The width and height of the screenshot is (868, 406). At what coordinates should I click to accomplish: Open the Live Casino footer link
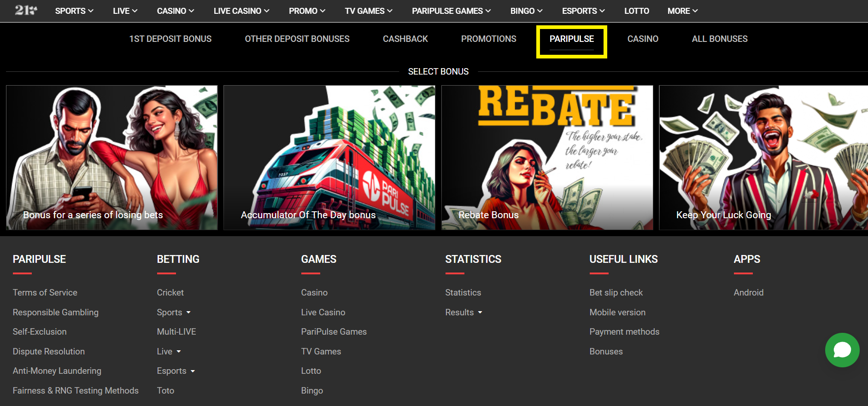[x=323, y=313]
